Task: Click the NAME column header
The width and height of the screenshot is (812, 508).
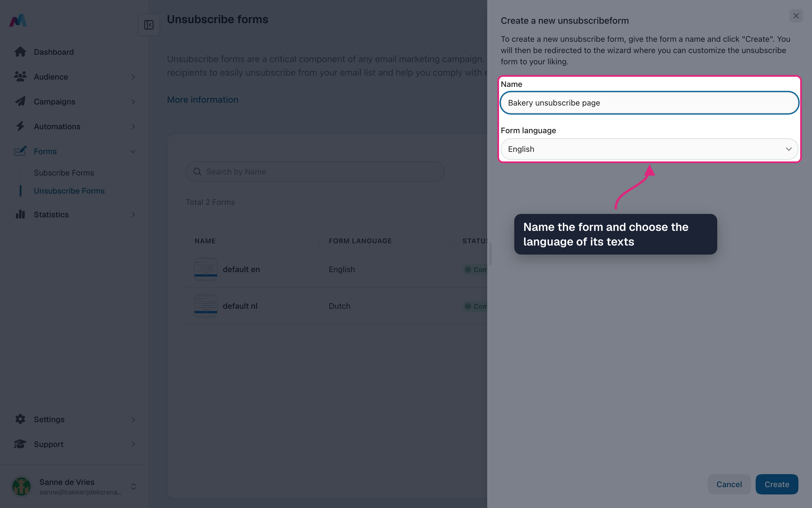Action: (x=205, y=241)
